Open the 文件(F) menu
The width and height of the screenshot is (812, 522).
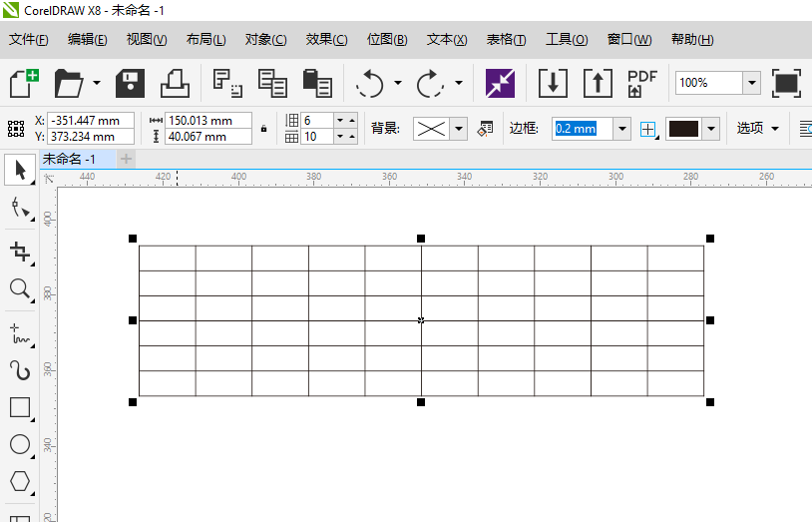coord(29,39)
